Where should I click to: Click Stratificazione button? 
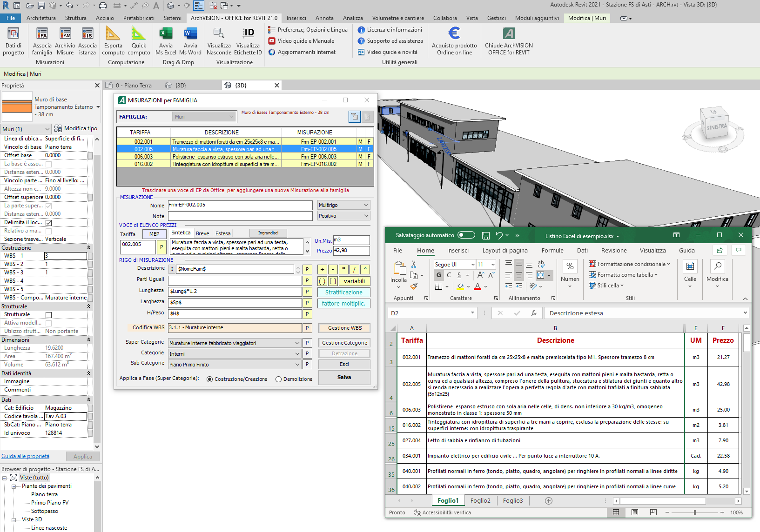tap(343, 293)
